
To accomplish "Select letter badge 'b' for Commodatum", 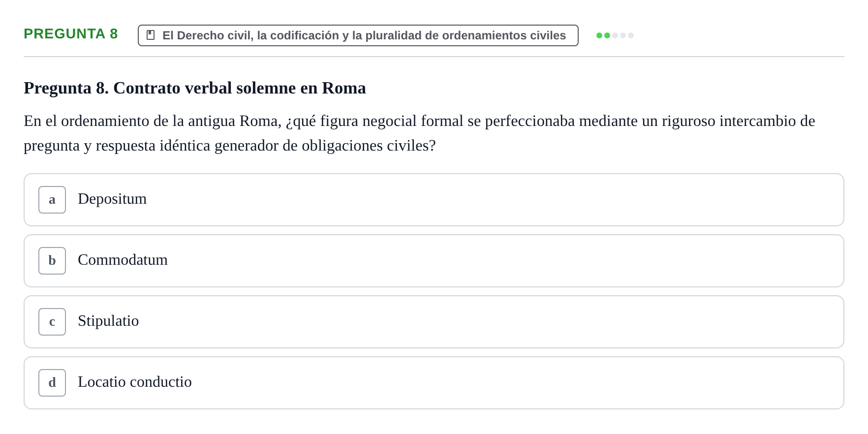I will pyautogui.click(x=52, y=261).
